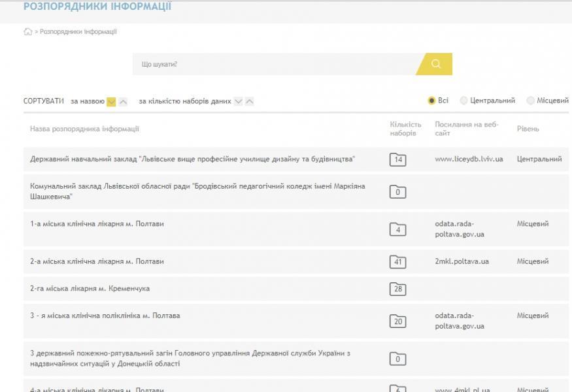Select the Центральний radio filter
The image size is (572, 392).
(464, 101)
